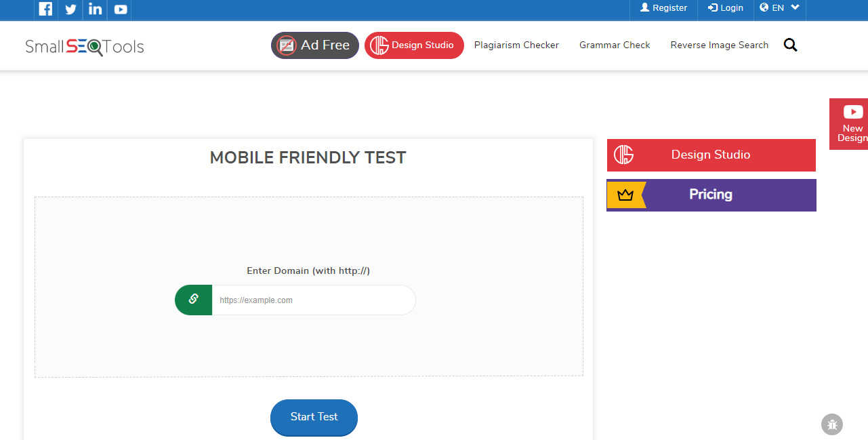Click the domain input field
868x440 pixels.
coord(313,300)
